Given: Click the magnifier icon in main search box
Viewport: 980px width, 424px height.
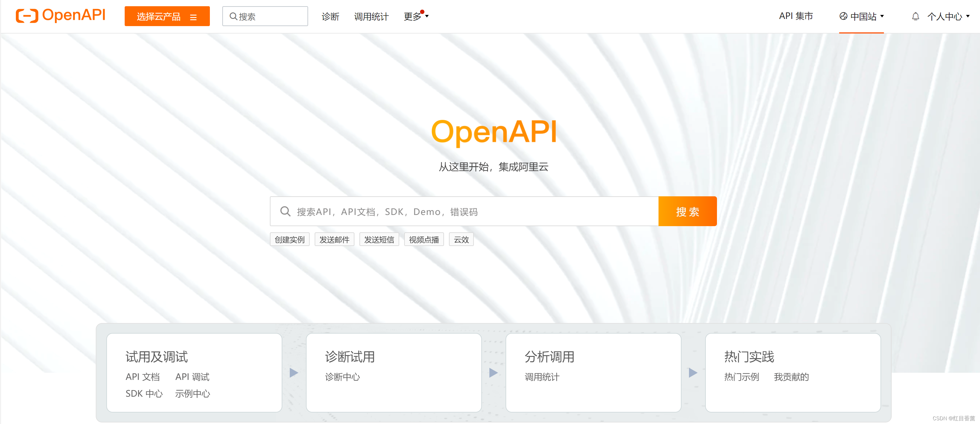Looking at the screenshot, I should pos(285,211).
